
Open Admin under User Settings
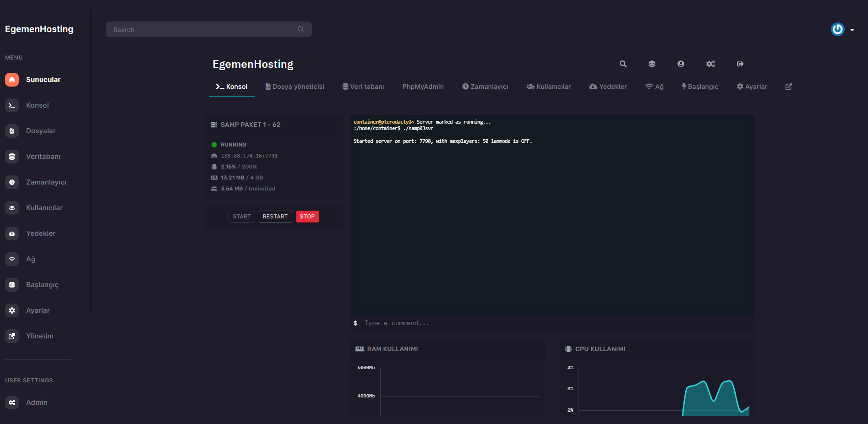(37, 402)
